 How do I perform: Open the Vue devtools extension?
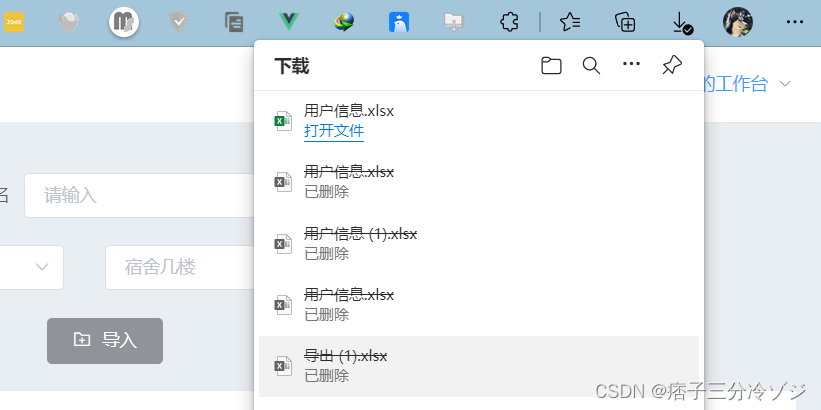[289, 22]
